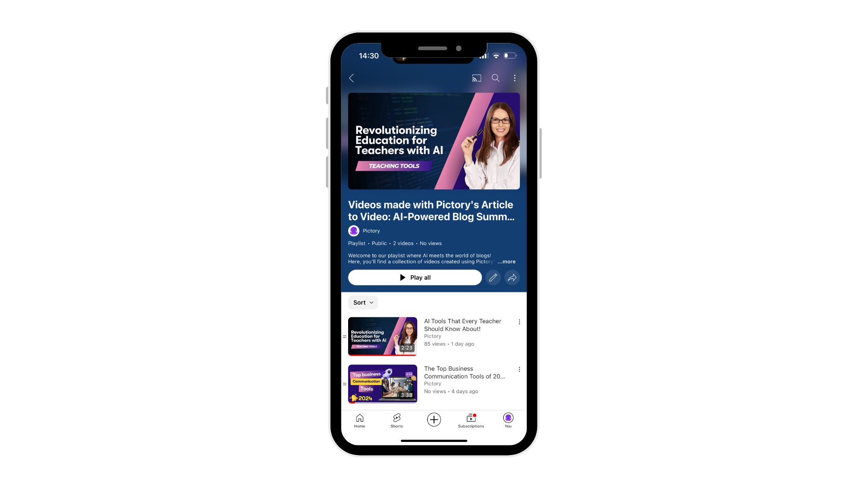Navigate to Home tab
The height and width of the screenshot is (488, 868).
(x=359, y=420)
